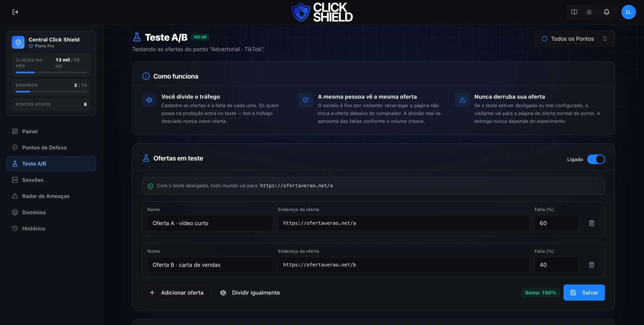Click the Como funciona info icon
644x325 pixels.
[x=146, y=76]
